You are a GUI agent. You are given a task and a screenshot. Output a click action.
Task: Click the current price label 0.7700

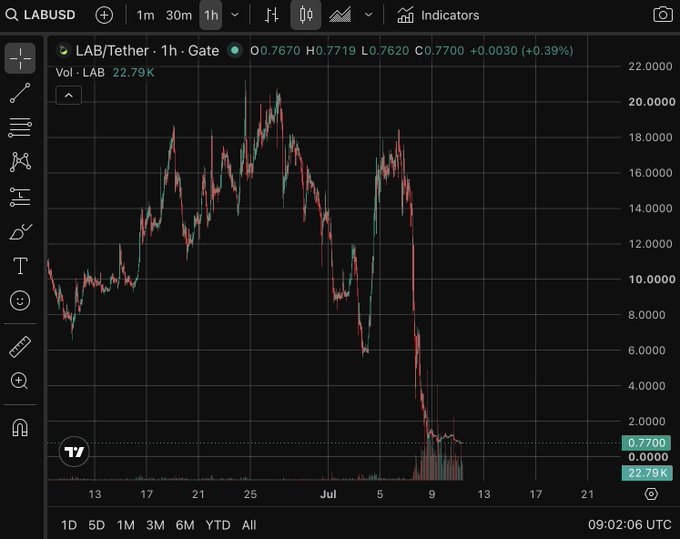tap(646, 443)
